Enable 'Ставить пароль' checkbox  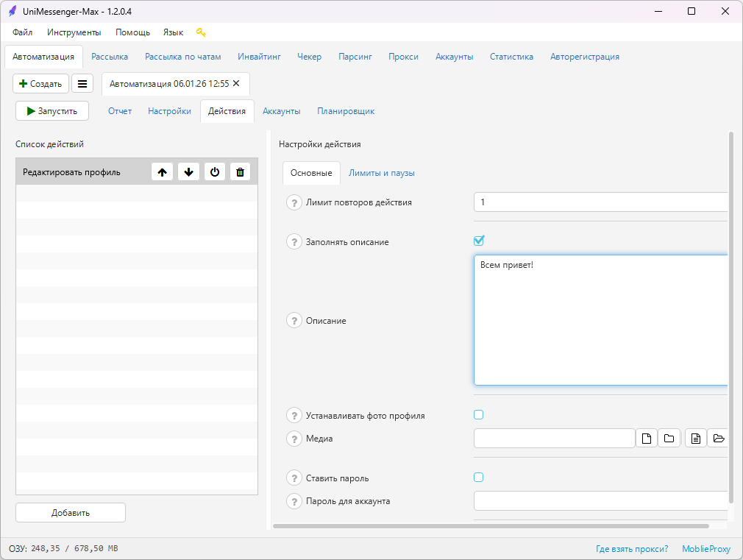(479, 478)
